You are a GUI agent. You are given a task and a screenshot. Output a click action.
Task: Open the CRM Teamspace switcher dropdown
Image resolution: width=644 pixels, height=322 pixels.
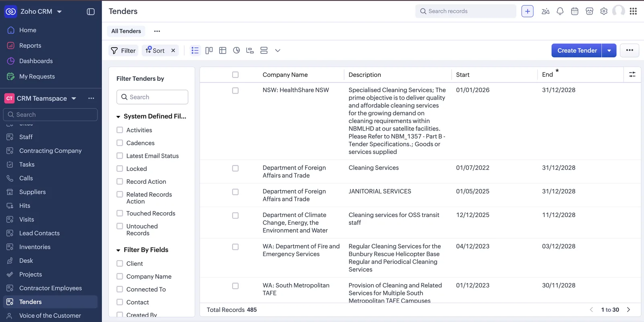point(74,98)
